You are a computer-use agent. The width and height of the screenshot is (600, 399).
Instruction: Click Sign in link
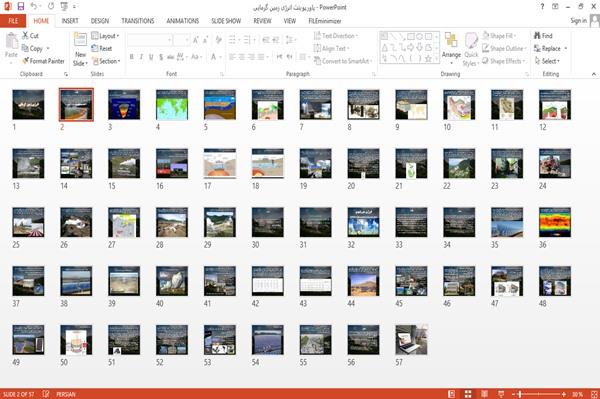(x=578, y=21)
